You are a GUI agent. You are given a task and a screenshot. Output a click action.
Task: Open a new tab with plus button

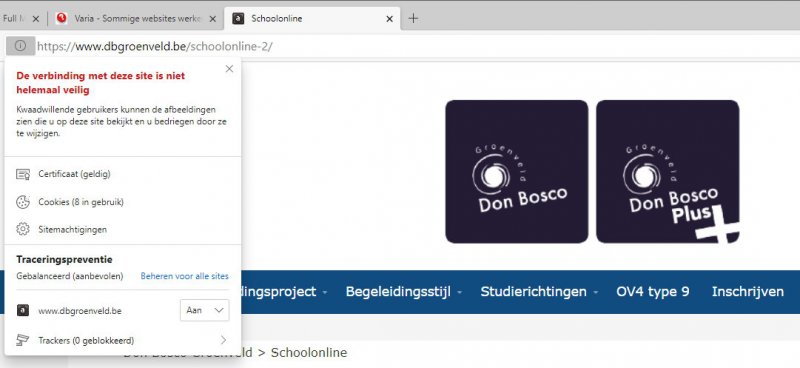tap(413, 18)
